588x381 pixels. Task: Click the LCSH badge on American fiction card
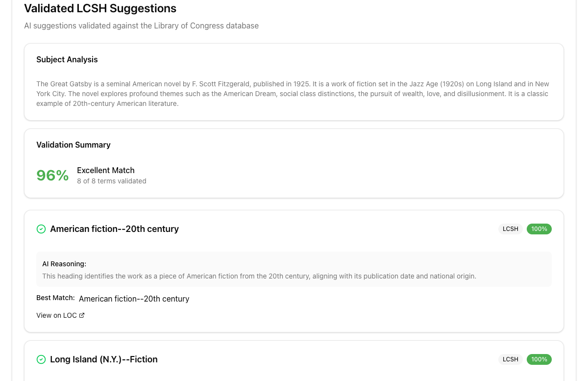point(510,229)
